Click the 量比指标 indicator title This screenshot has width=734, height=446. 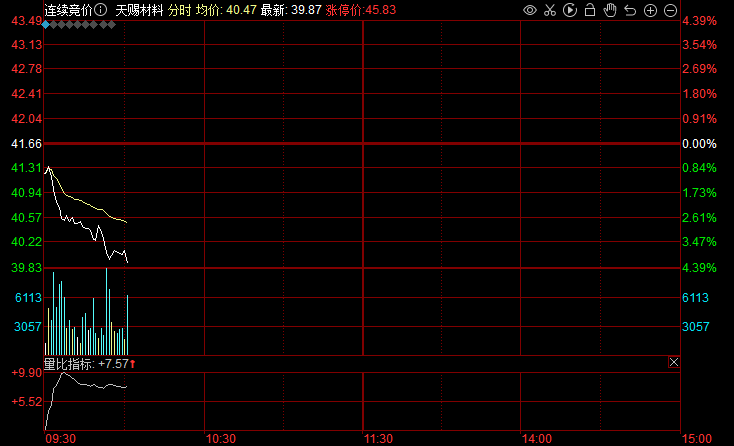pyautogui.click(x=68, y=364)
